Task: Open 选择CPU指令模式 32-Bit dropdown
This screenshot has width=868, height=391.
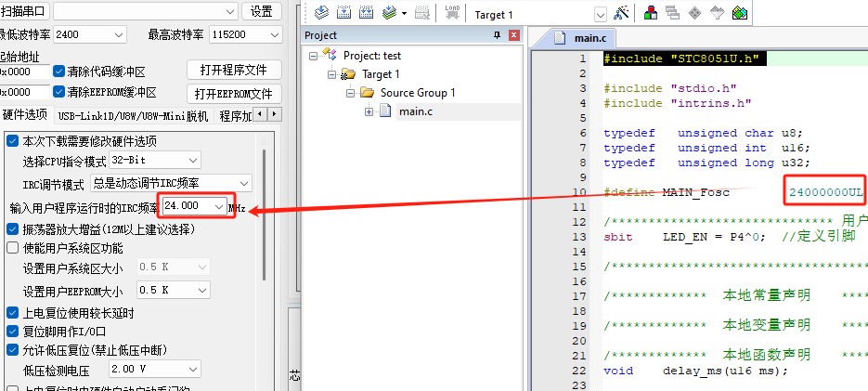Action: point(155,160)
